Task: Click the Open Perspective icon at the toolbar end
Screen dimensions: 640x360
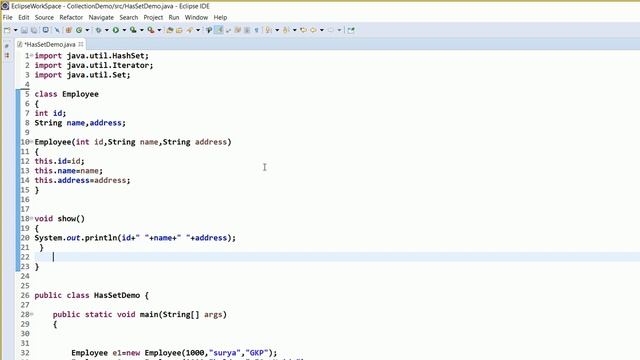Action: [351, 30]
